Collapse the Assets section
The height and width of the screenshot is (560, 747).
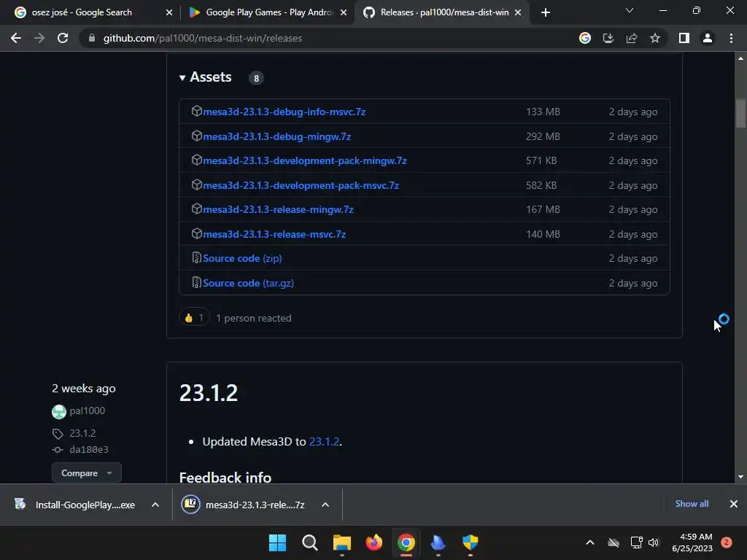(205, 77)
